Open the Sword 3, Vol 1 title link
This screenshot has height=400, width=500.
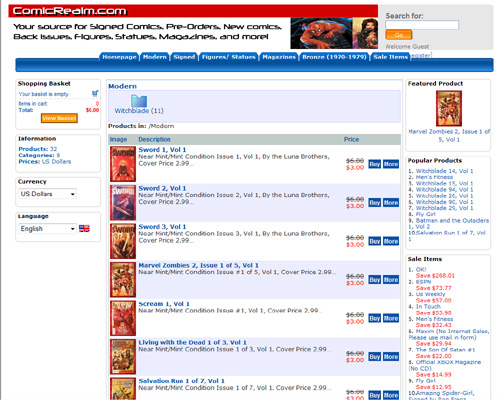tap(162, 227)
